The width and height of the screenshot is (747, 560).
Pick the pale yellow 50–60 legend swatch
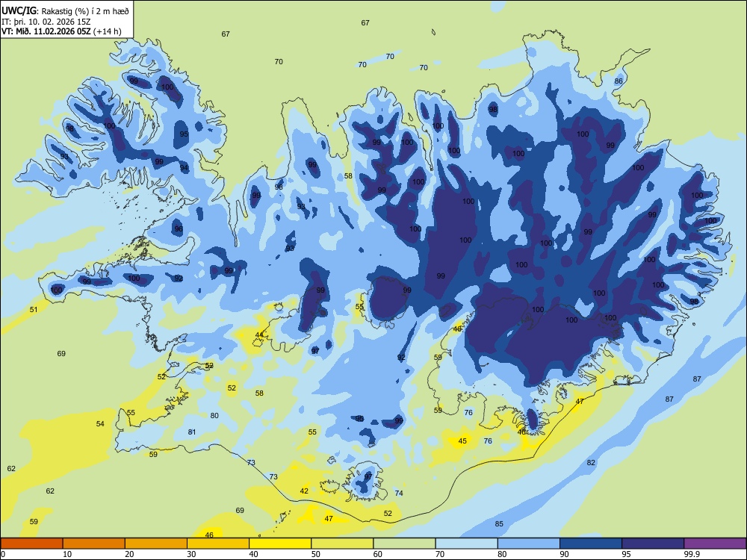point(343,544)
